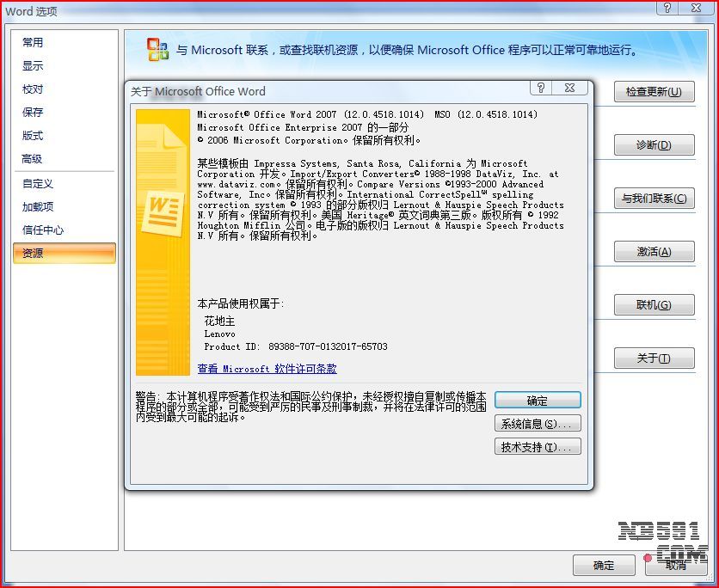This screenshot has width=719, height=588.
Task: Click the licensed user name 花地主
Action: click(219, 321)
